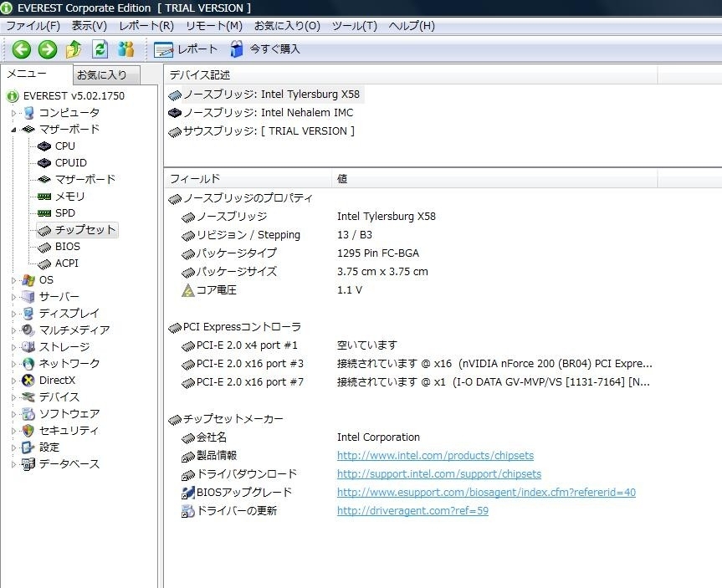Open the driveragent.com?ref=59 link

(412, 511)
